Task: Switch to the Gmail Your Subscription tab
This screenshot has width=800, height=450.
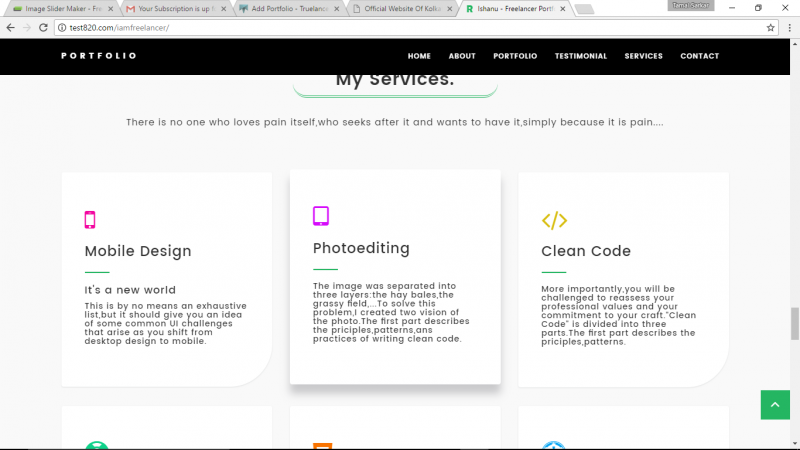Action: click(x=170, y=8)
